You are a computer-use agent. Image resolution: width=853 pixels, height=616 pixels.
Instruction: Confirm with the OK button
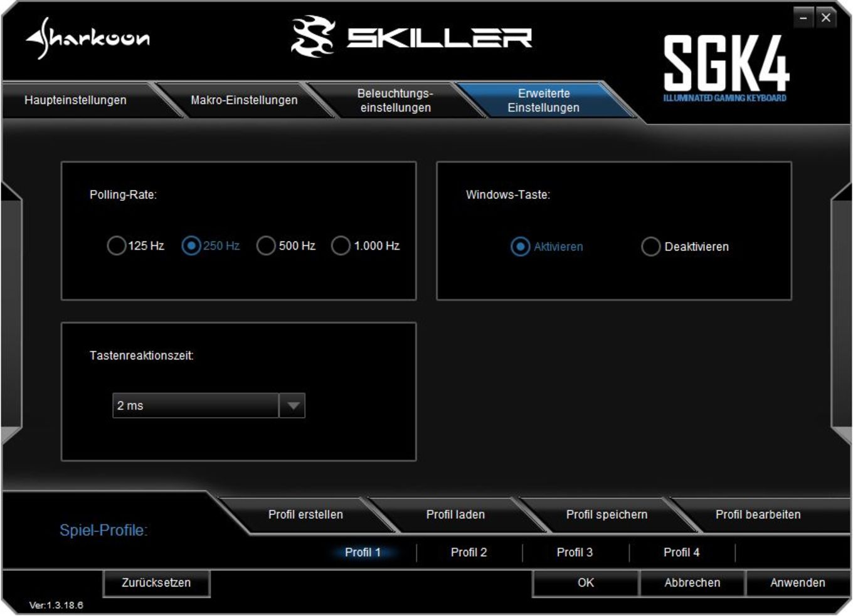coord(586,583)
